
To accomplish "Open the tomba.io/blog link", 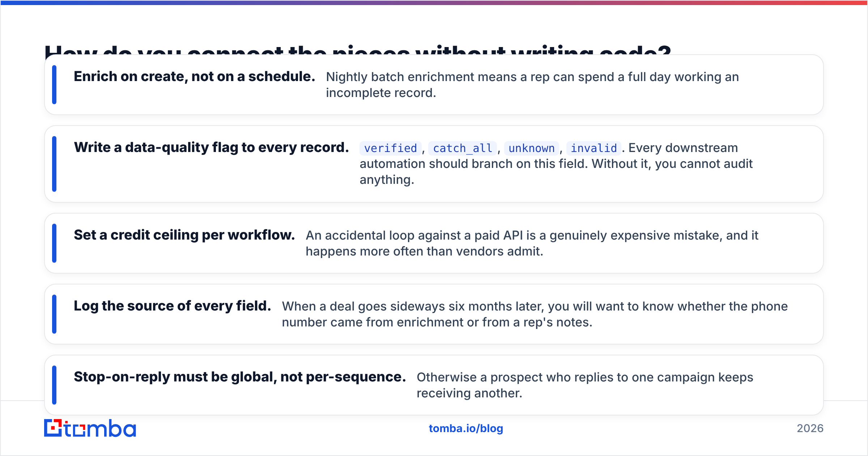I will pyautogui.click(x=466, y=428).
